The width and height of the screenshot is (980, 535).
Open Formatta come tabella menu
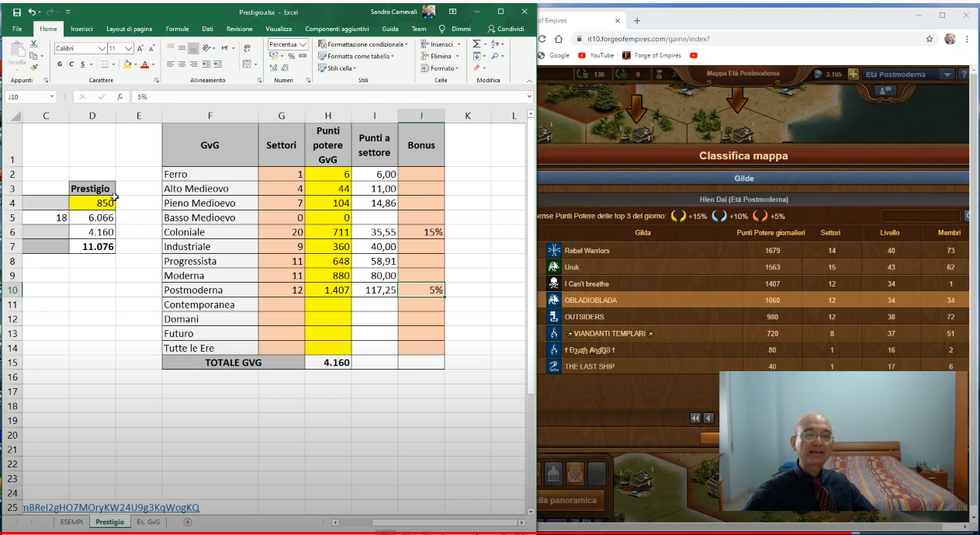[356, 56]
